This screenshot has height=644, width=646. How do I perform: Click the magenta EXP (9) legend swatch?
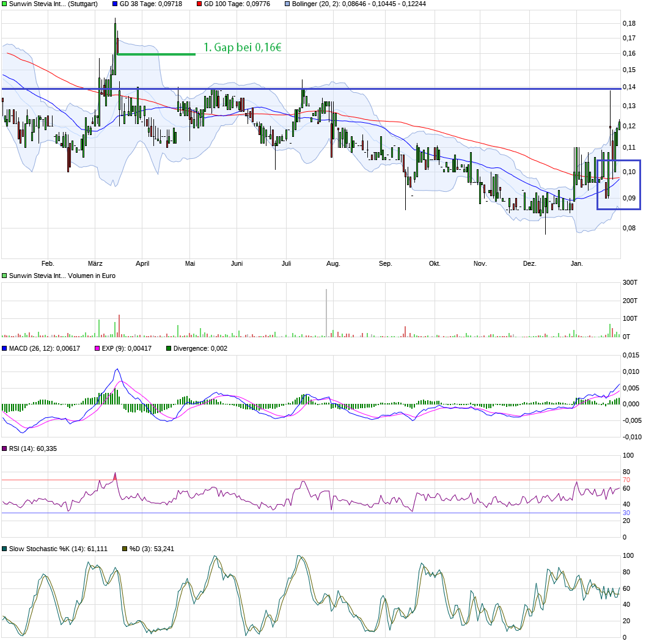97,348
